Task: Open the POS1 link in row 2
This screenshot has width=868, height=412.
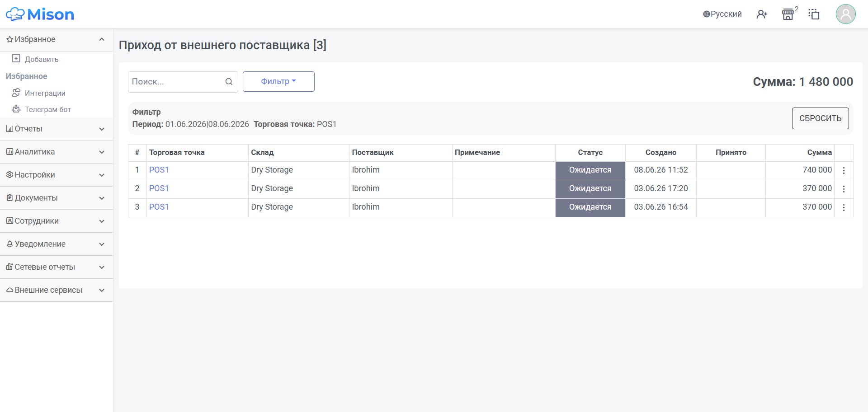Action: point(159,188)
